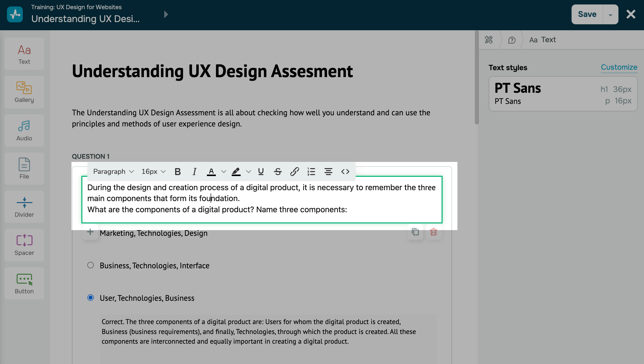Open the Paragraph style dropdown
This screenshot has width=644, height=364.
pos(114,172)
